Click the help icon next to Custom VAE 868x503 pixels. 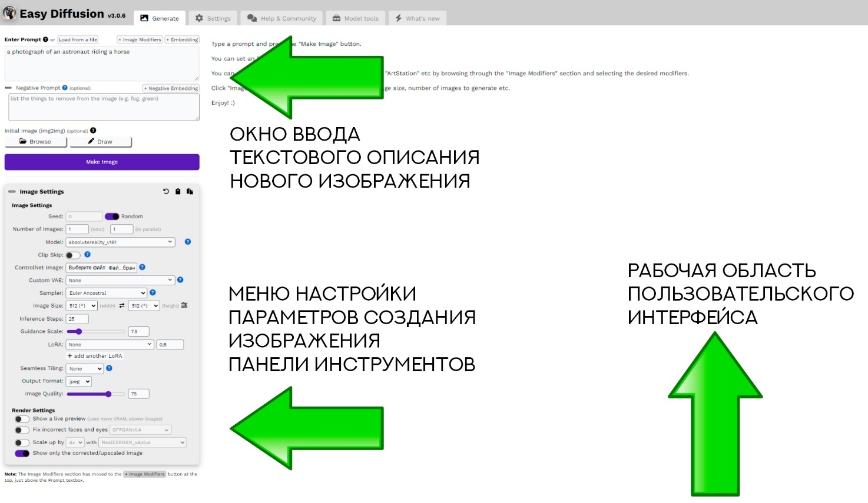click(x=180, y=280)
